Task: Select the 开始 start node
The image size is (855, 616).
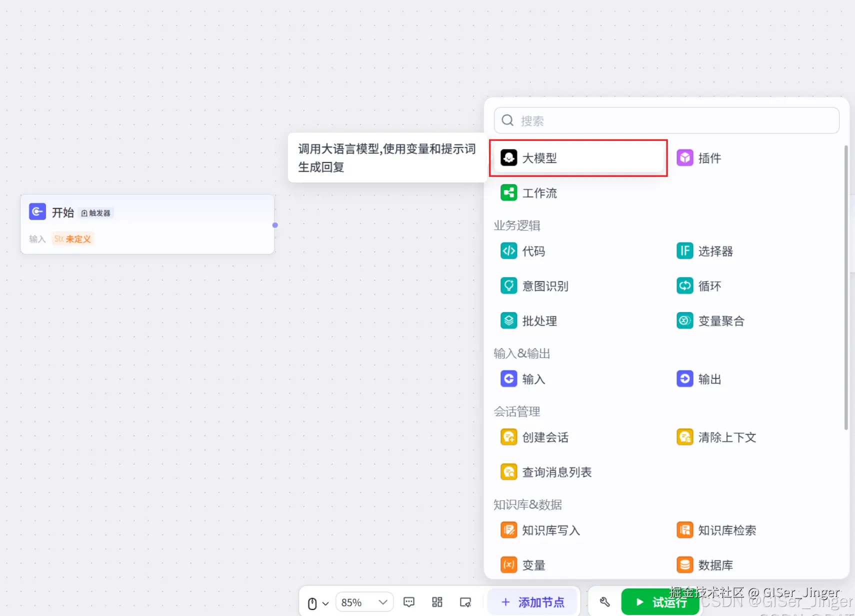Action: point(147,224)
